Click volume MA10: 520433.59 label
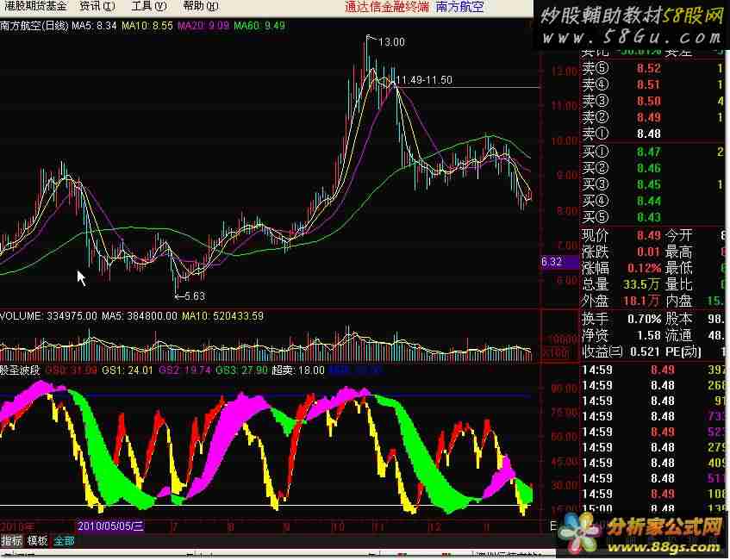Viewport: 730px width, 560px height. [x=222, y=316]
